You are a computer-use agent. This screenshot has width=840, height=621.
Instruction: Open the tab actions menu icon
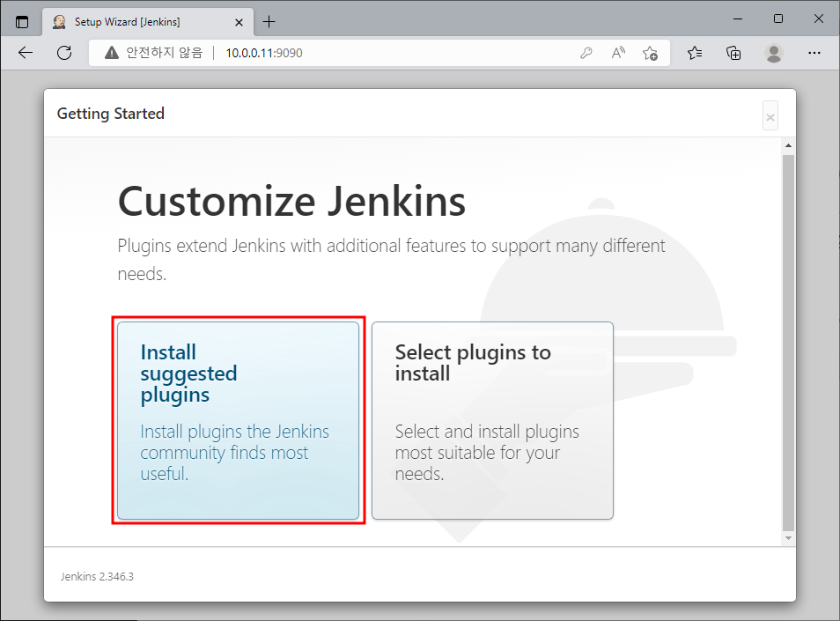pos(22,22)
